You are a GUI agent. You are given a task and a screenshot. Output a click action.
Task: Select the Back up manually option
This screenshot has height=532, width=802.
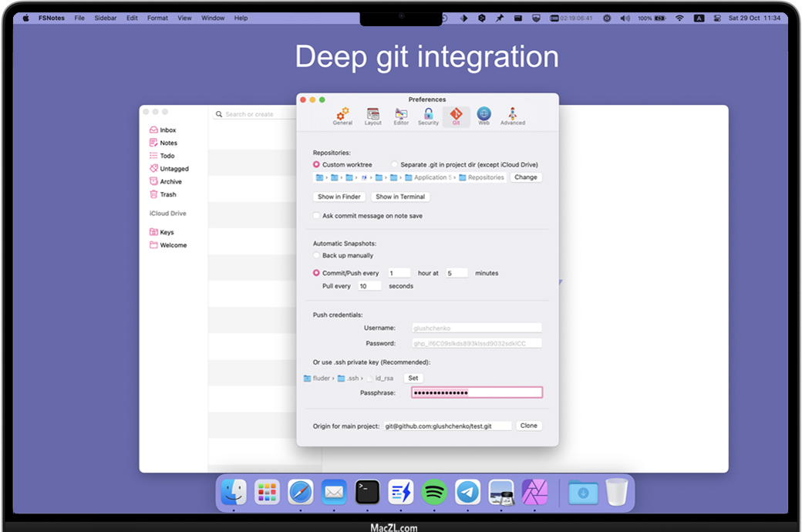tap(317, 255)
